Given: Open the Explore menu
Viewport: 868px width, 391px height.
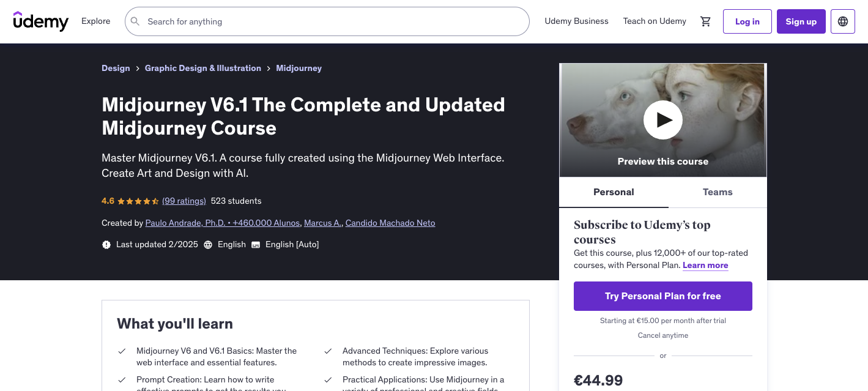Looking at the screenshot, I should (x=95, y=21).
